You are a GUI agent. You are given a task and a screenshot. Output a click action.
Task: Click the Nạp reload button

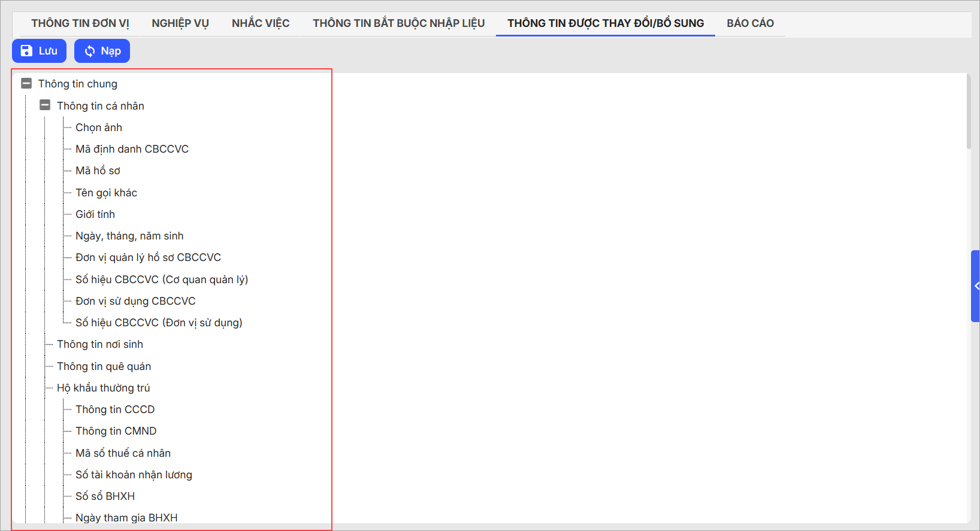[102, 51]
